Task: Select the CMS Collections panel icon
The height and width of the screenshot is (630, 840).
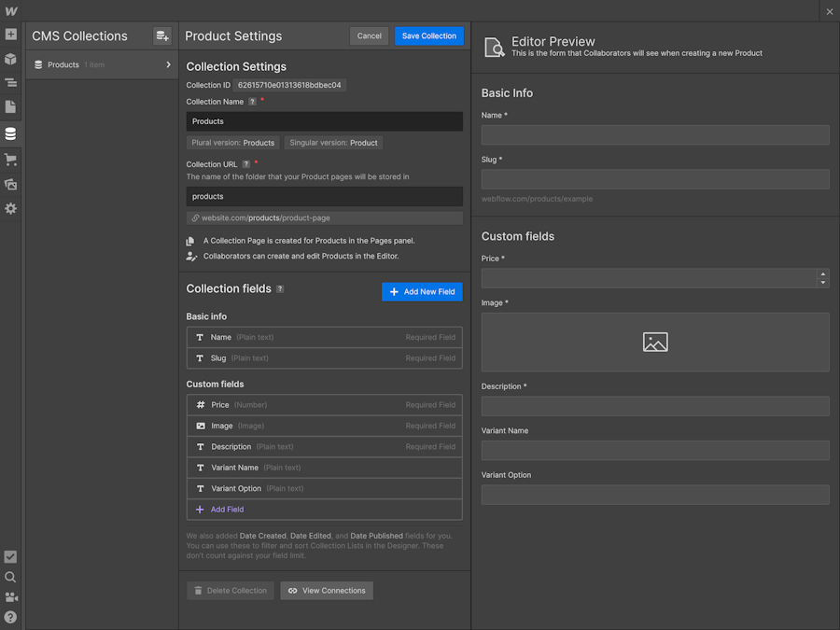Action: (x=11, y=133)
